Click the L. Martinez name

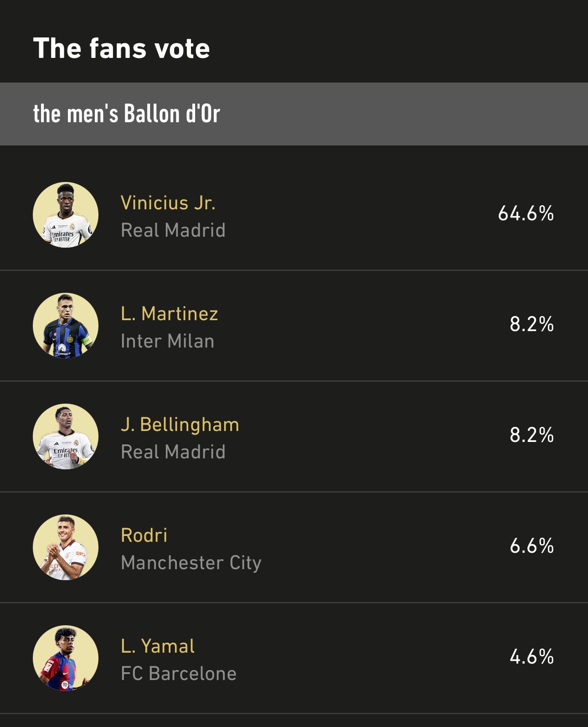(x=170, y=314)
